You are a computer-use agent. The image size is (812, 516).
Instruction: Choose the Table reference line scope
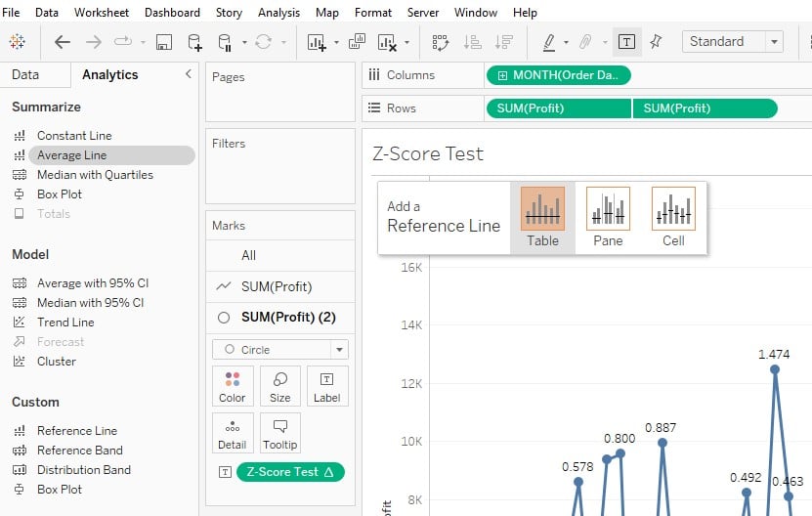[x=542, y=218]
